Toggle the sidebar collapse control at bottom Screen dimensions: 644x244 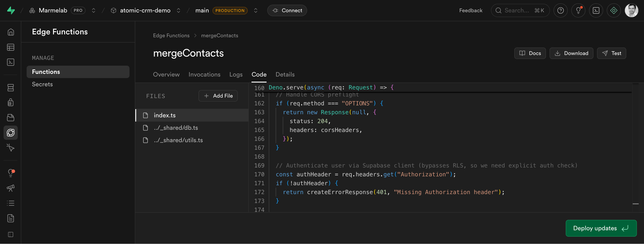pyautogui.click(x=10, y=234)
